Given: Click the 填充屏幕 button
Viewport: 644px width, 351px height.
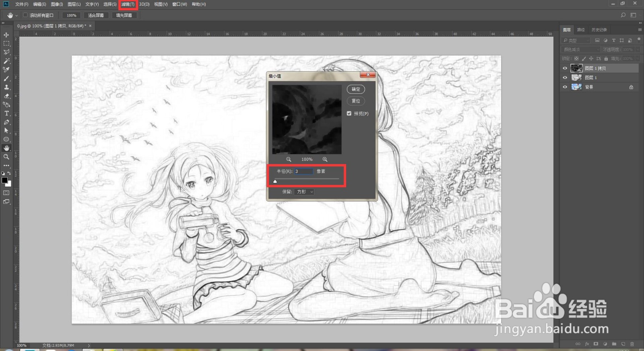Looking at the screenshot, I should tap(124, 15).
